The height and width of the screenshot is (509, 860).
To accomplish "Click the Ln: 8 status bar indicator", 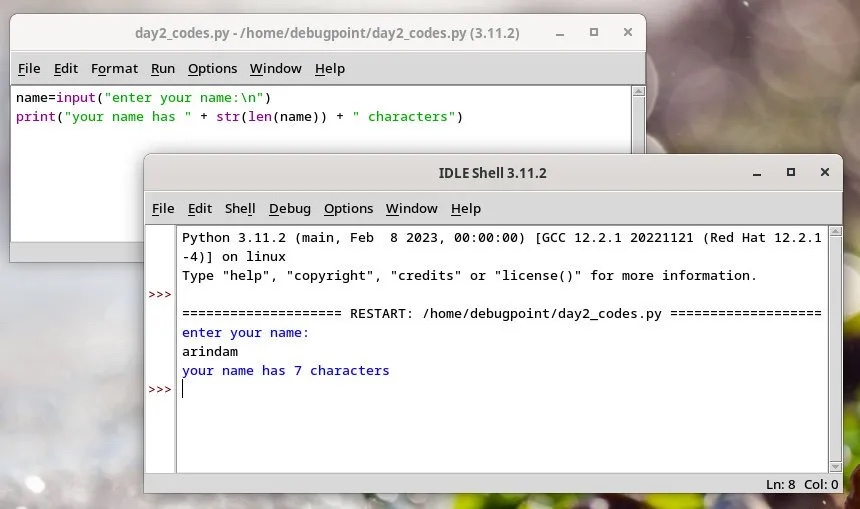I will click(x=780, y=484).
